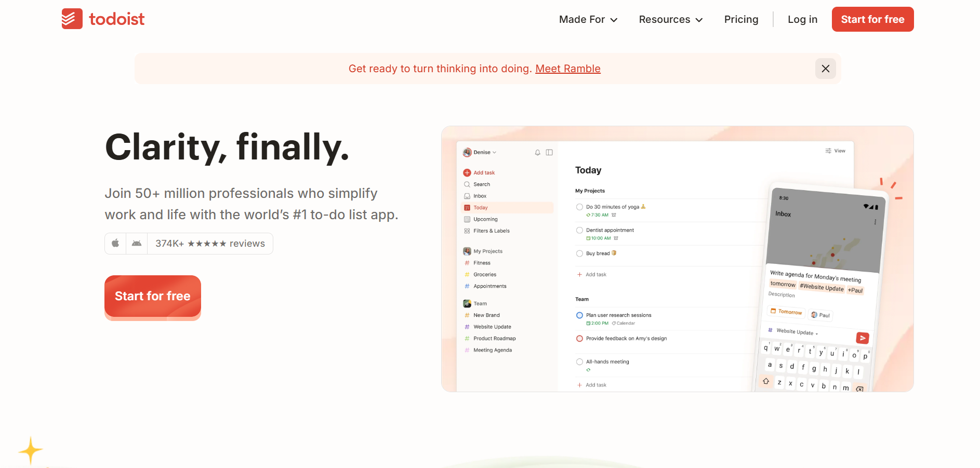Image resolution: width=980 pixels, height=468 pixels.
Task: Go to the Pricing page
Action: [x=741, y=19]
